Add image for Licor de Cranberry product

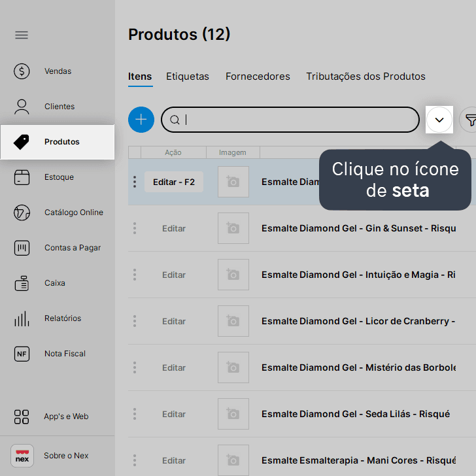233,321
